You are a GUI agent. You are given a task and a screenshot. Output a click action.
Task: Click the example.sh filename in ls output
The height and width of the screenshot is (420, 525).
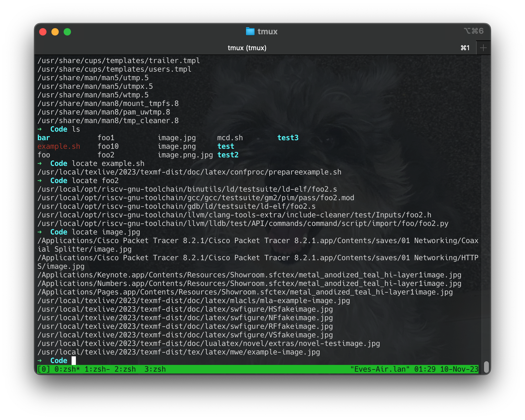coord(58,146)
